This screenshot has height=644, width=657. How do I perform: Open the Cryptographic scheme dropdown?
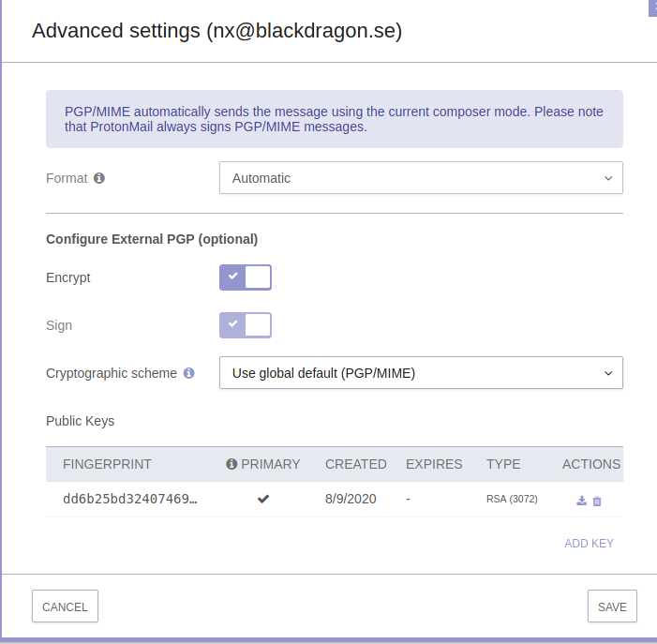[x=421, y=372]
